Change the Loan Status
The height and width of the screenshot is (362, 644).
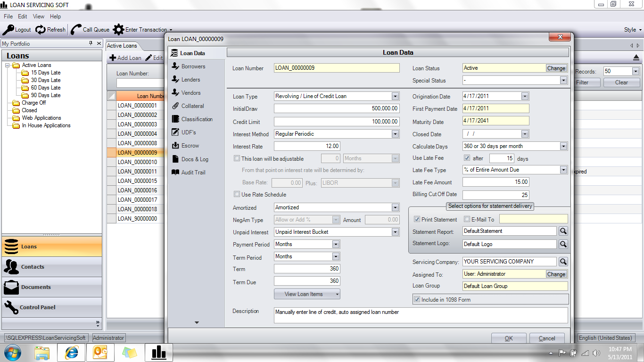[556, 68]
